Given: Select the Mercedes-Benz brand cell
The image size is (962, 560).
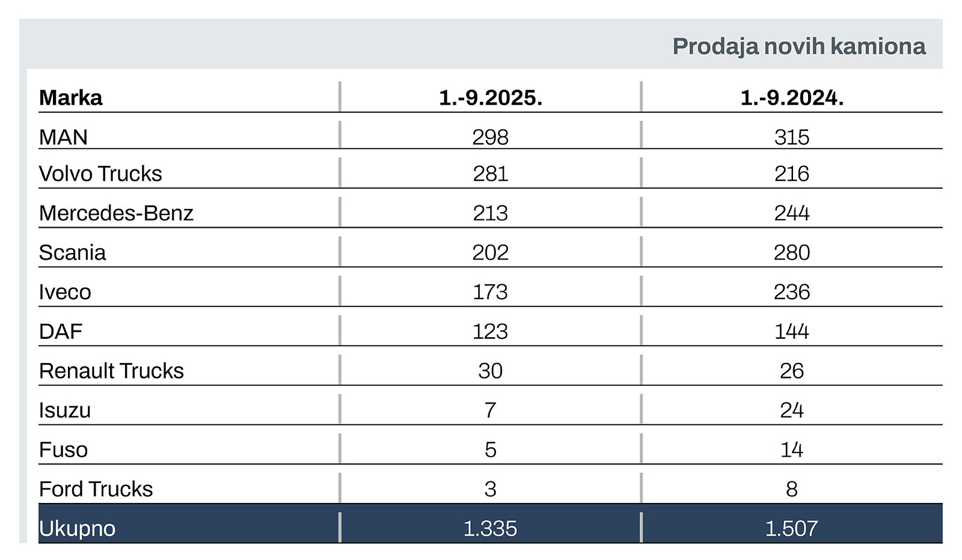Looking at the screenshot, I should [116, 213].
